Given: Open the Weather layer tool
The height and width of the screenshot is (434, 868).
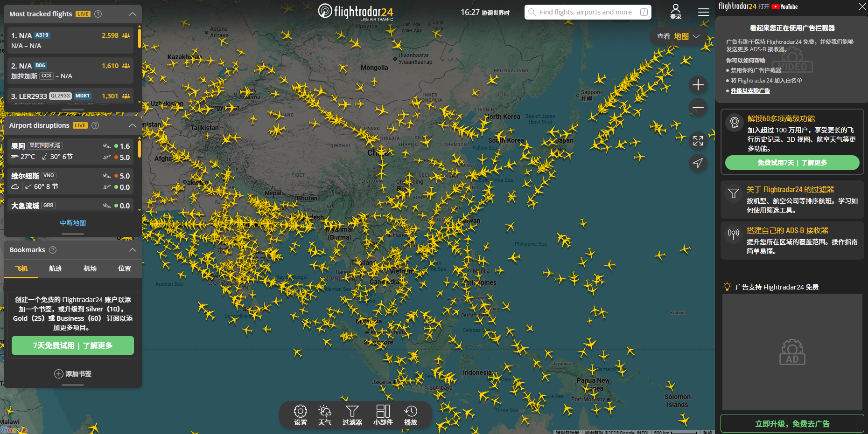Looking at the screenshot, I should coord(325,414).
